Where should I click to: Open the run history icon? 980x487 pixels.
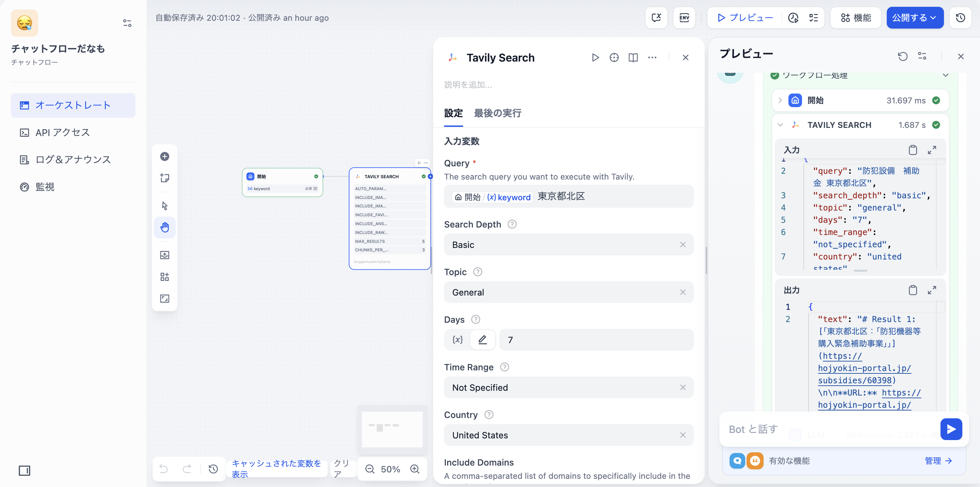(x=793, y=17)
